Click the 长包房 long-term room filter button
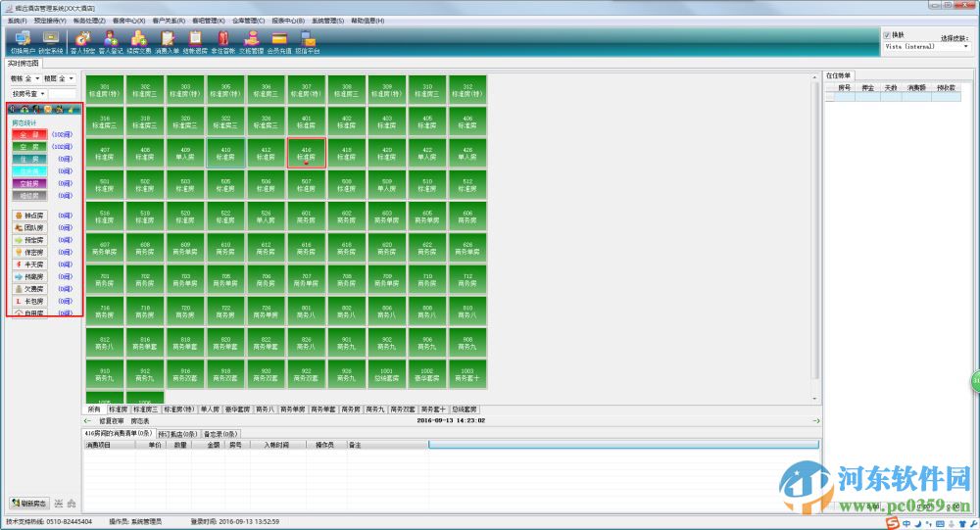 (x=29, y=301)
